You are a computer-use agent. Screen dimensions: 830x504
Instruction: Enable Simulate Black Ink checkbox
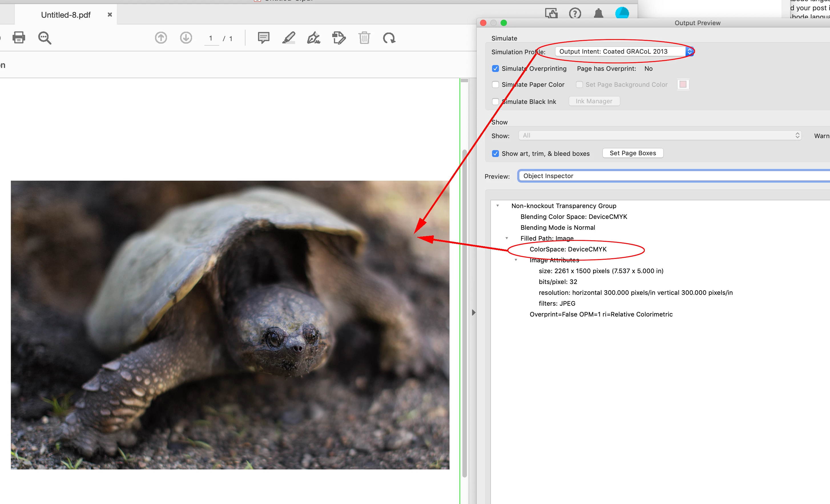pyautogui.click(x=495, y=102)
